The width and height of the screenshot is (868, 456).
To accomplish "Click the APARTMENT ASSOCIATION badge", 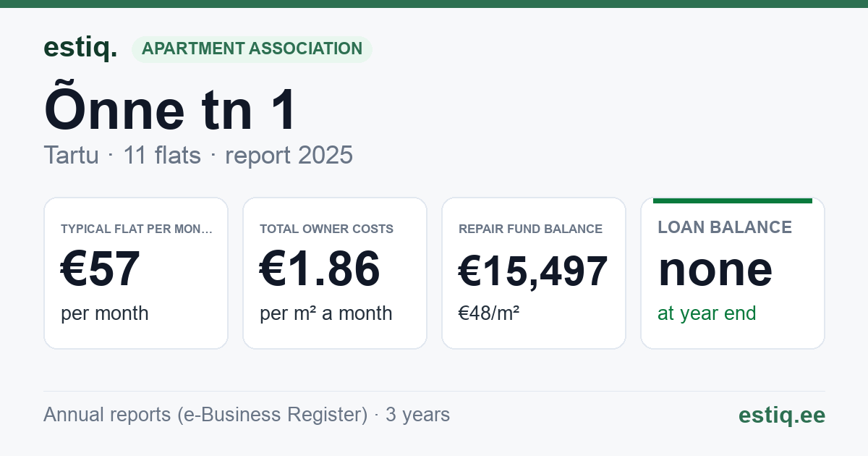I will tap(252, 49).
